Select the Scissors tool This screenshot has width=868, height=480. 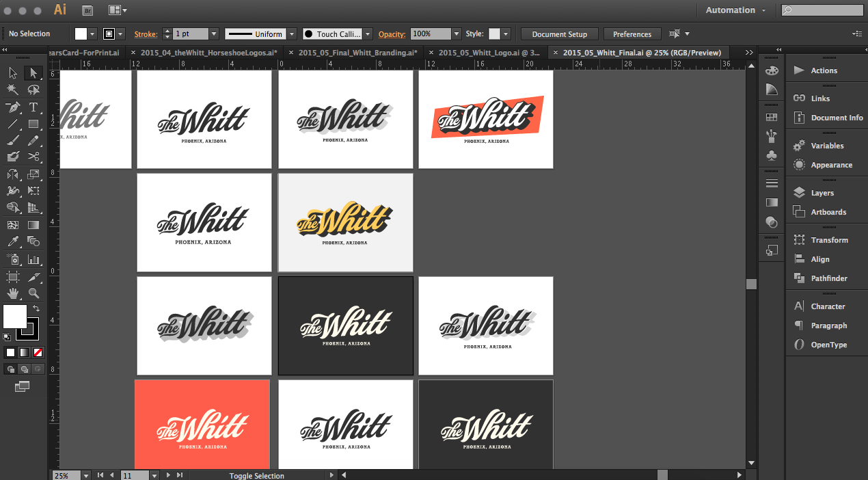[x=33, y=157]
